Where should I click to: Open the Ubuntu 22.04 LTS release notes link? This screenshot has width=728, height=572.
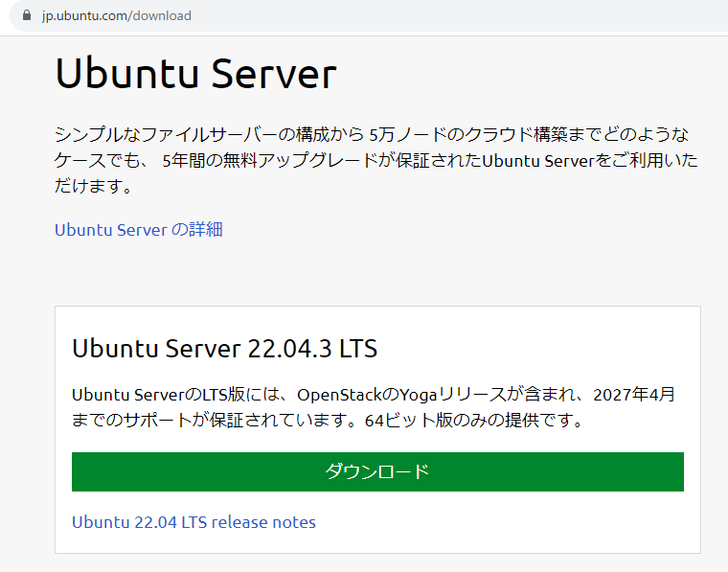pyautogui.click(x=193, y=522)
